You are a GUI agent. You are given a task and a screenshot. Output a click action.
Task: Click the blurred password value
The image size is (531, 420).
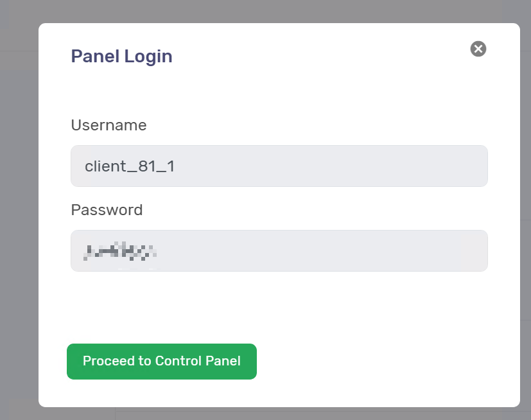coord(120,251)
